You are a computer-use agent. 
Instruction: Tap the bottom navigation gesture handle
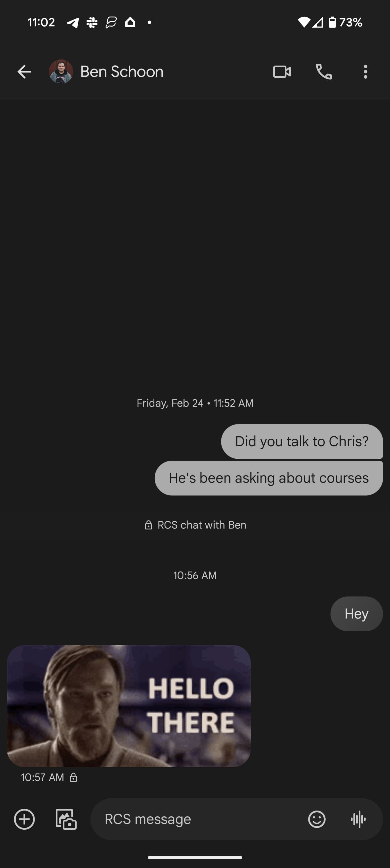tap(195, 858)
